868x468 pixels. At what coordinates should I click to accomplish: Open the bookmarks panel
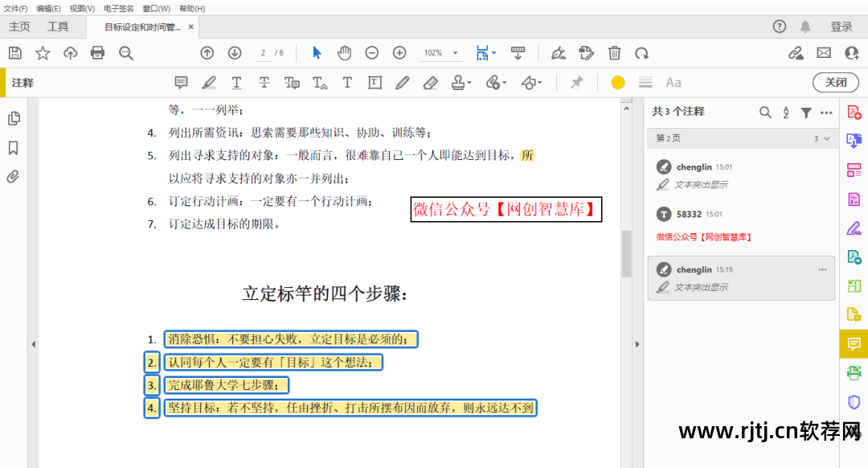(x=14, y=148)
